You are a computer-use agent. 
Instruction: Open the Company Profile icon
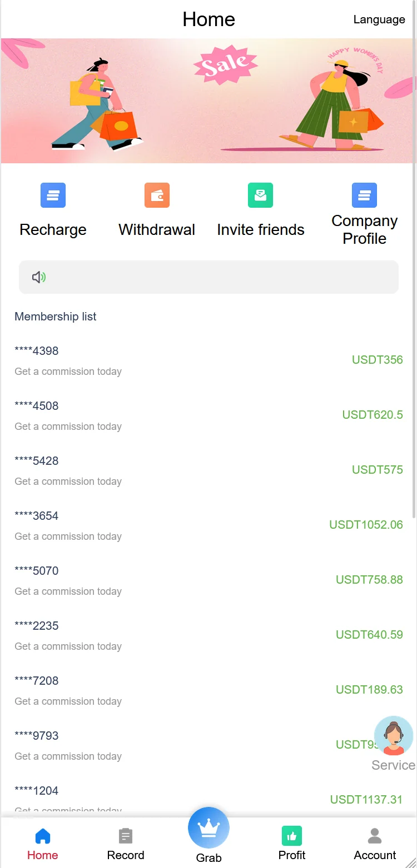[x=364, y=195]
